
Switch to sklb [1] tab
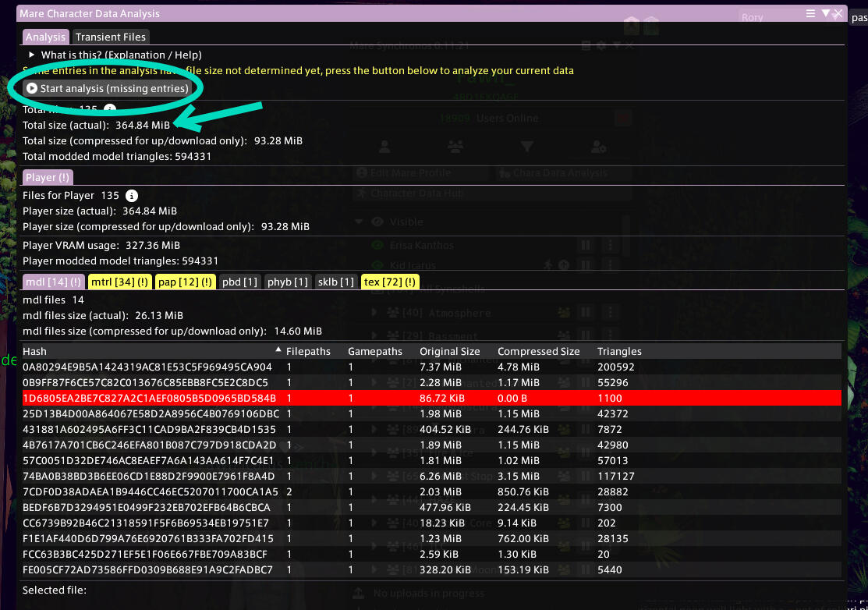[x=336, y=282]
